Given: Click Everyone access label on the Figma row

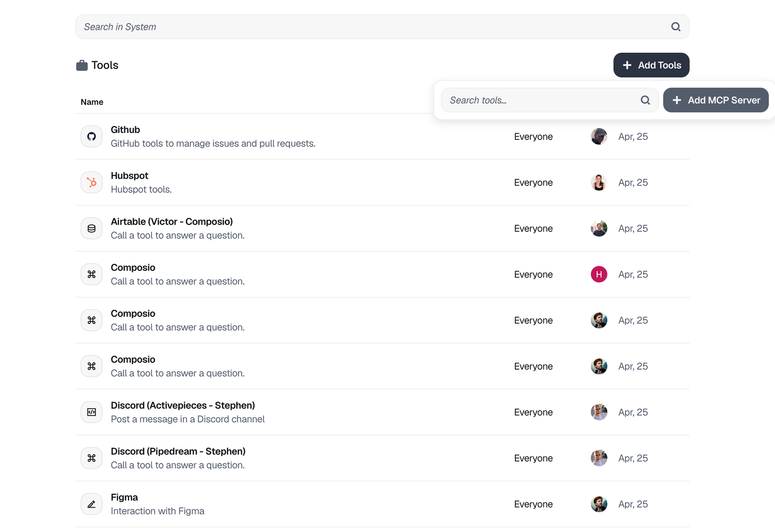Looking at the screenshot, I should pos(533,504).
